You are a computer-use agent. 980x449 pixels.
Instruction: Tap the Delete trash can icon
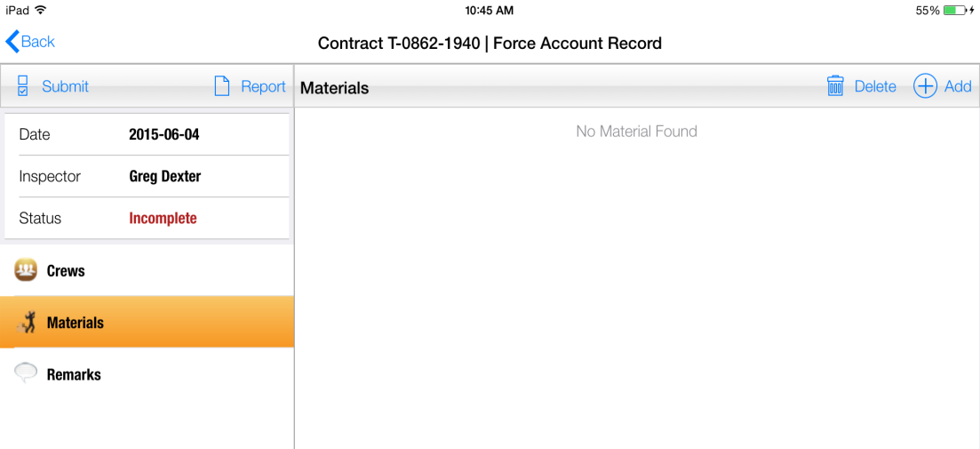(x=835, y=86)
